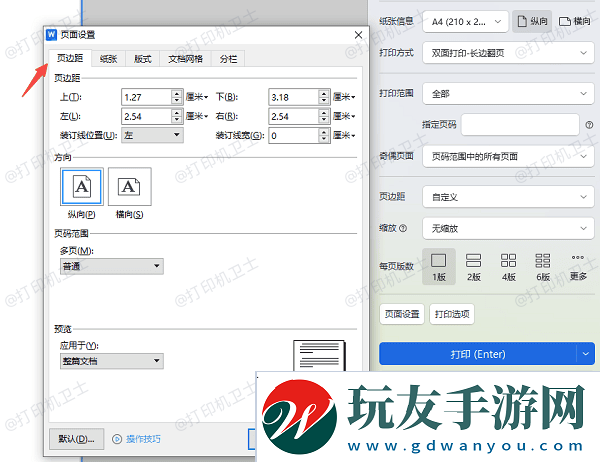This screenshot has height=462, width=600.
Task: Expand the arrow beside the 打印 button
Action: tap(585, 354)
